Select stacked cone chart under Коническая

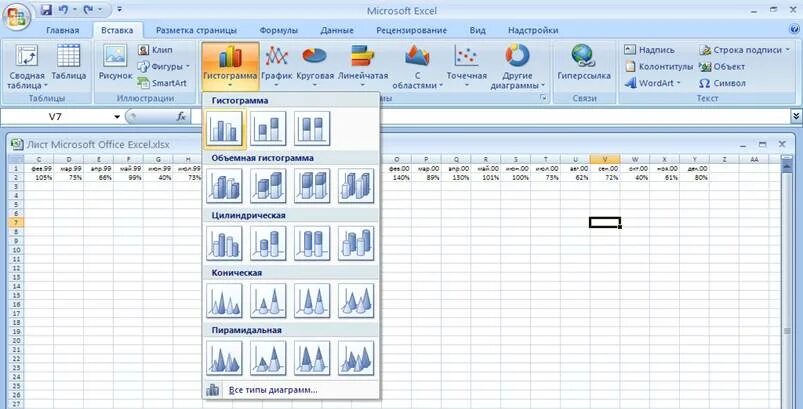coord(268,300)
